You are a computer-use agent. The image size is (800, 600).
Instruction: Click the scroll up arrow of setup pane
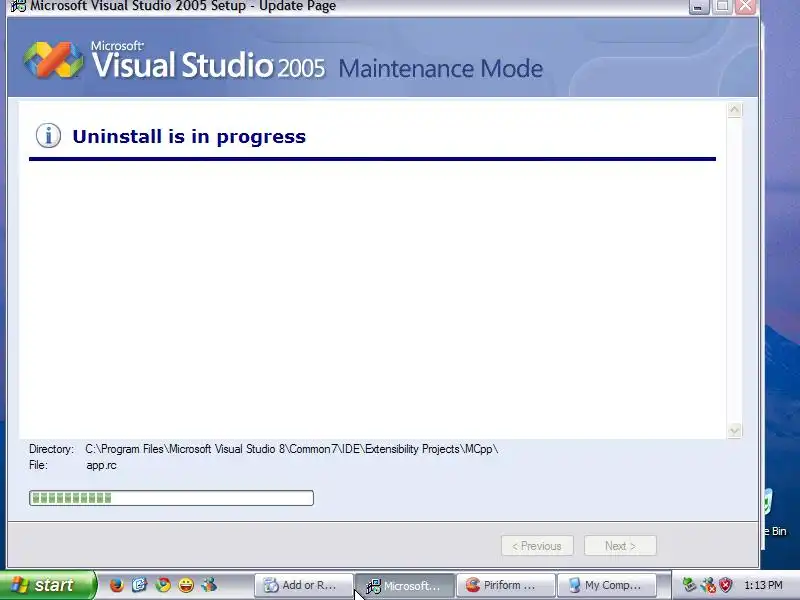coord(735,110)
